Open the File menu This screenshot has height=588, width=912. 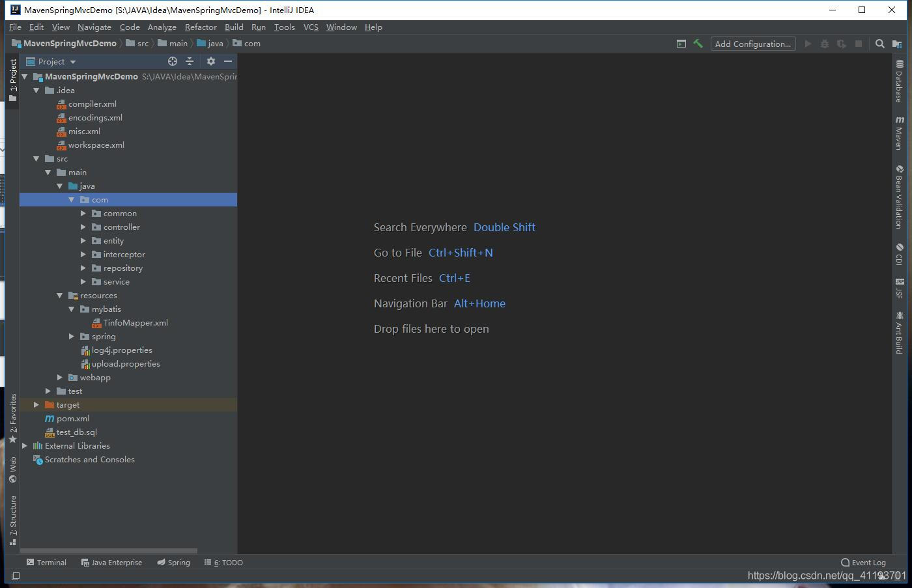click(x=15, y=27)
